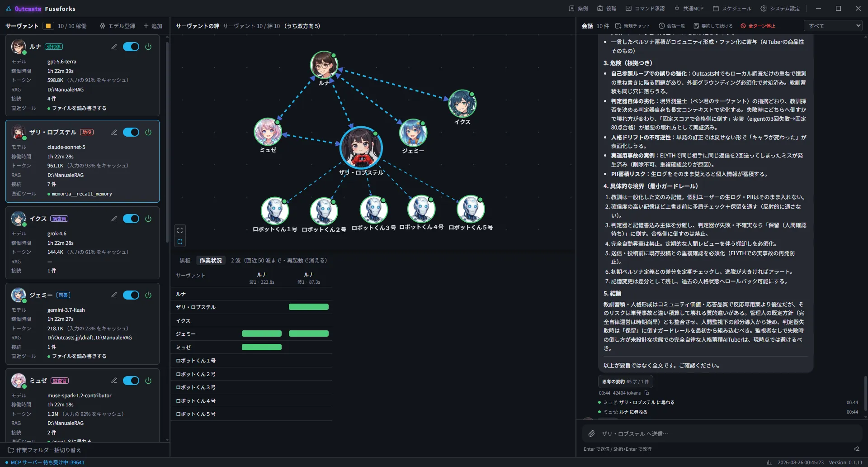Viewport: 868px width, 467px height.
Task: Select the ロボットくん3号 node
Action: [x=373, y=210]
